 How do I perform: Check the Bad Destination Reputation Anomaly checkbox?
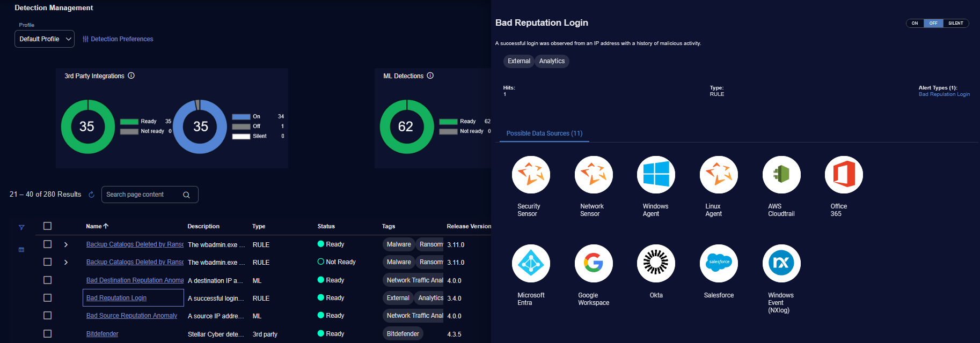(47, 280)
